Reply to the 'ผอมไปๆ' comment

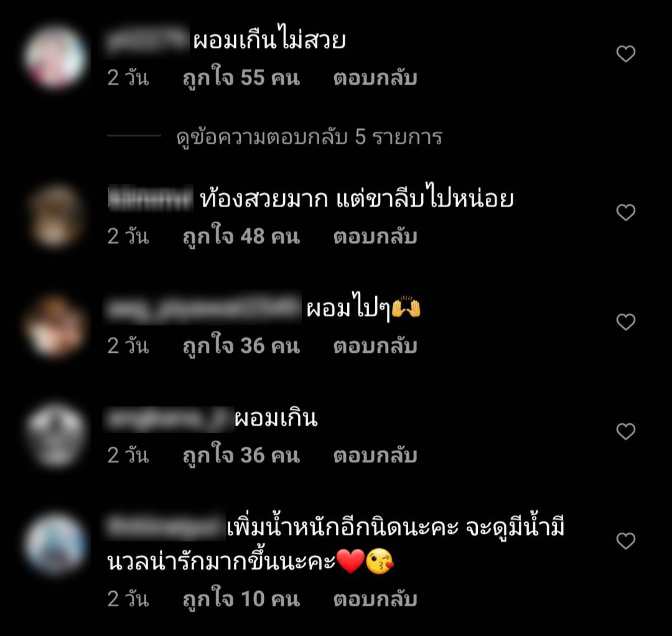point(375,346)
